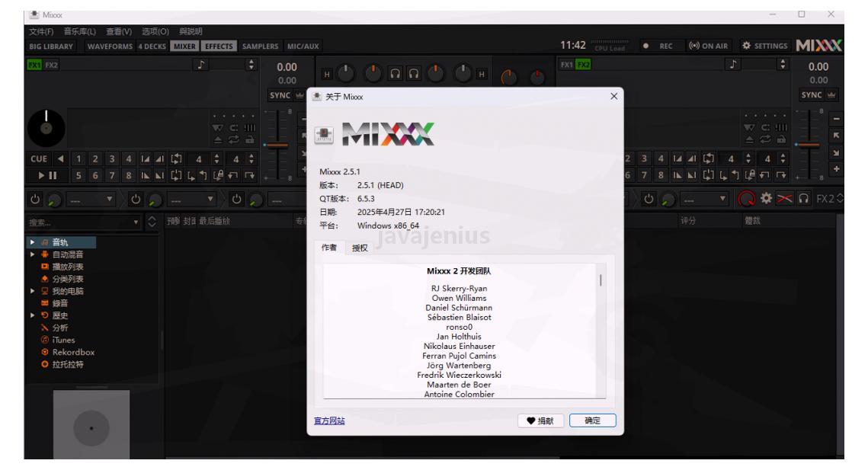Viewport: 868px width, 470px height.
Task: Toggle FX2 on left deck
Action: (52, 65)
